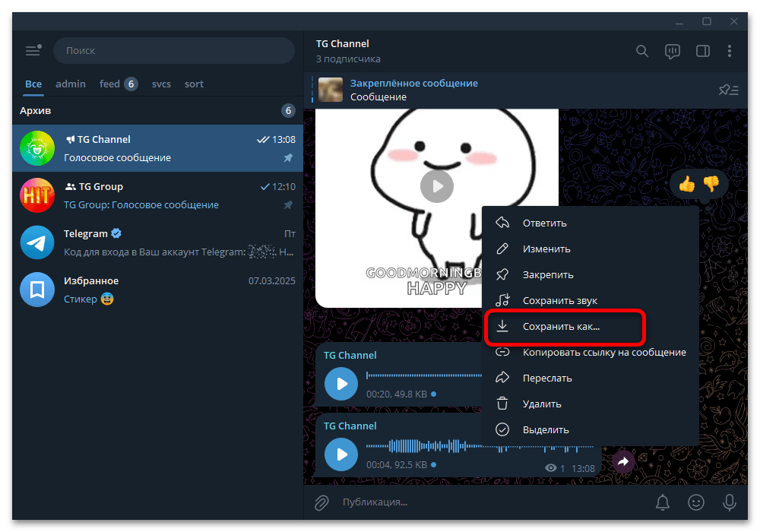Open the Избранное saved messages chat
This screenshot has width=760, height=532.
[157, 290]
